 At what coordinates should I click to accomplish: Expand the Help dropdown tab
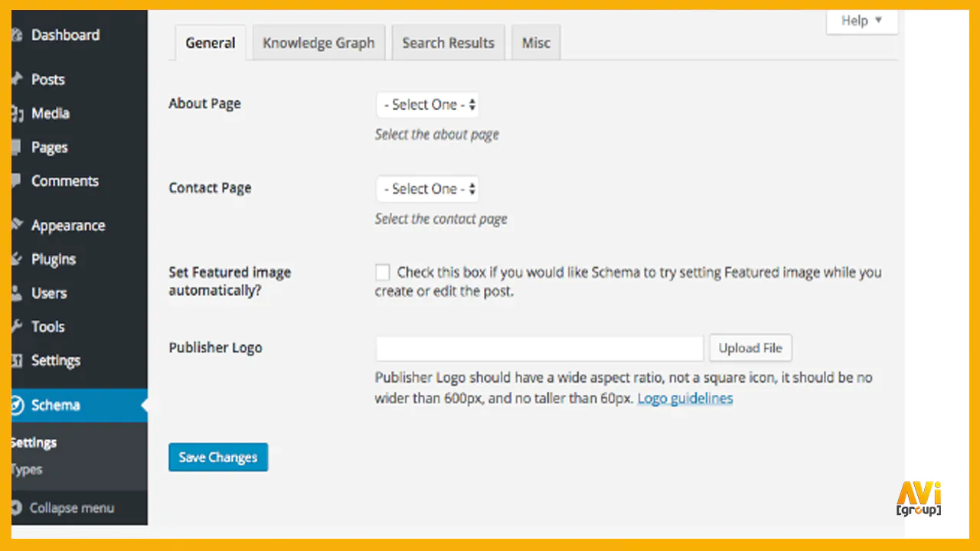pos(861,21)
